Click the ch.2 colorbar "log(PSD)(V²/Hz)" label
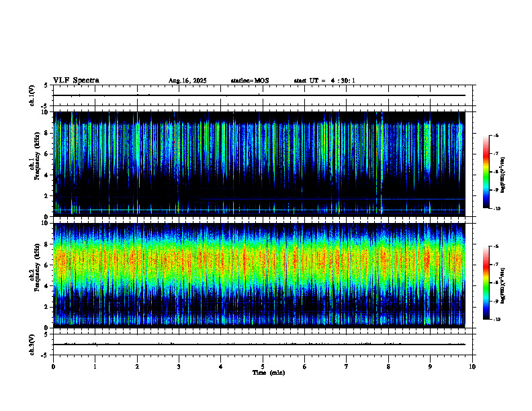The image size is (532, 411). [x=503, y=285]
